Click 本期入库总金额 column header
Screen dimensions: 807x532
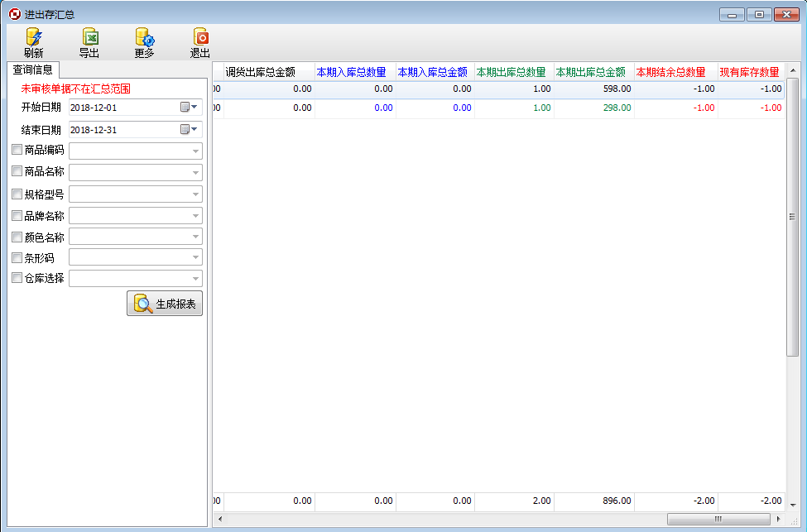[435, 72]
